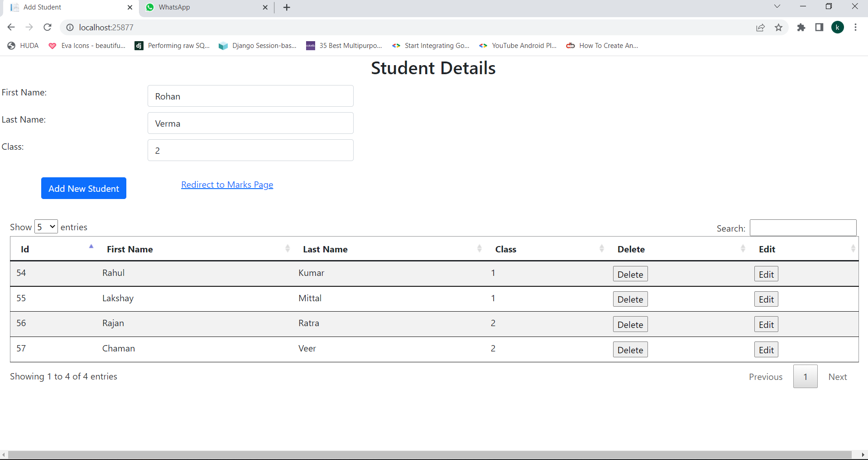Click the site information icon in address bar
868x460 pixels.
click(70, 28)
